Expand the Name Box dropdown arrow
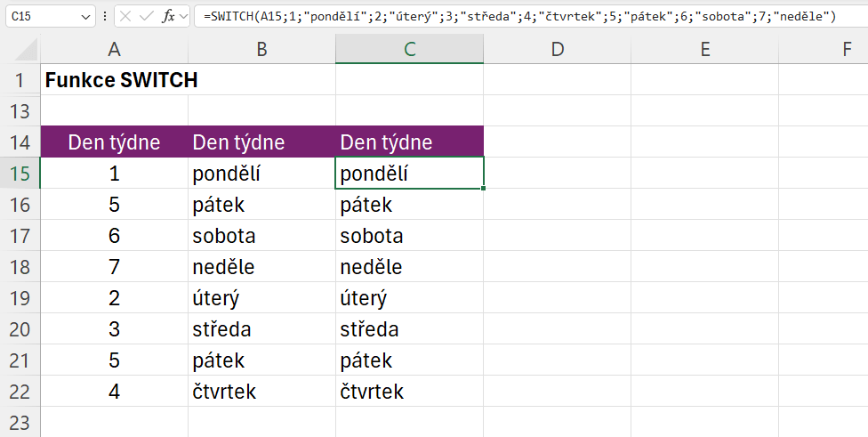 point(85,16)
